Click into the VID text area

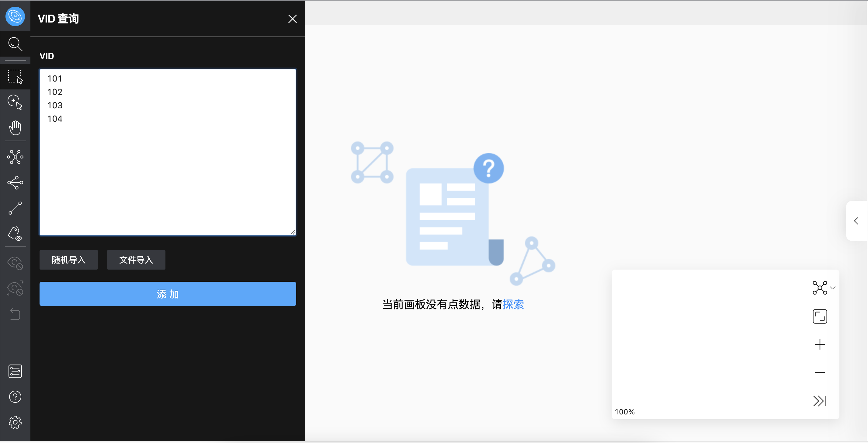tap(168, 152)
